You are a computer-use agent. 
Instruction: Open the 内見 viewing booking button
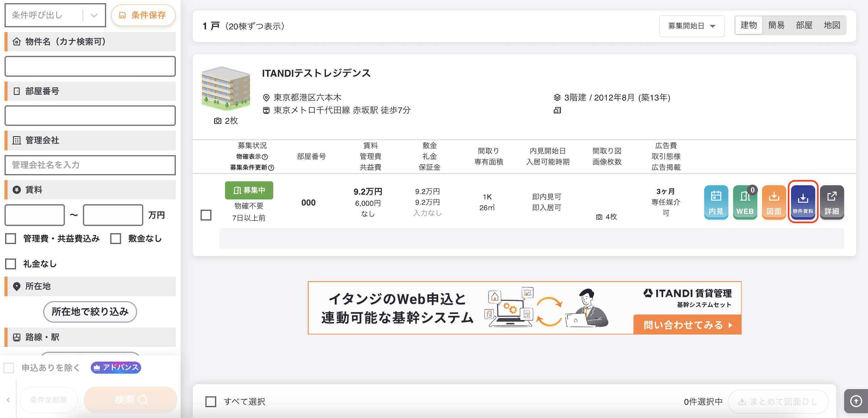point(716,203)
